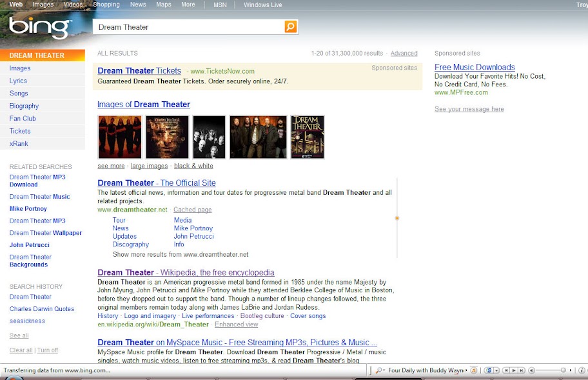The width and height of the screenshot is (588, 380).
Task: Open Free Music Downloads sponsored ad
Action: 475,67
